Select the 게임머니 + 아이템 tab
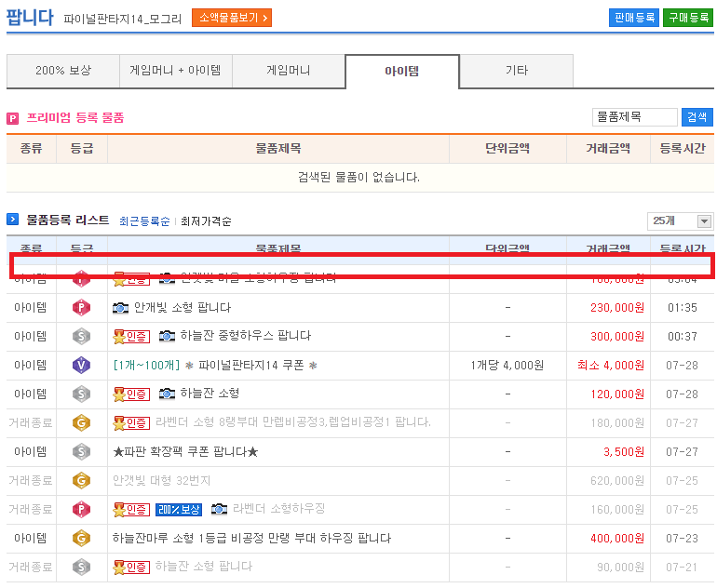This screenshot has width=717, height=588. (176, 71)
